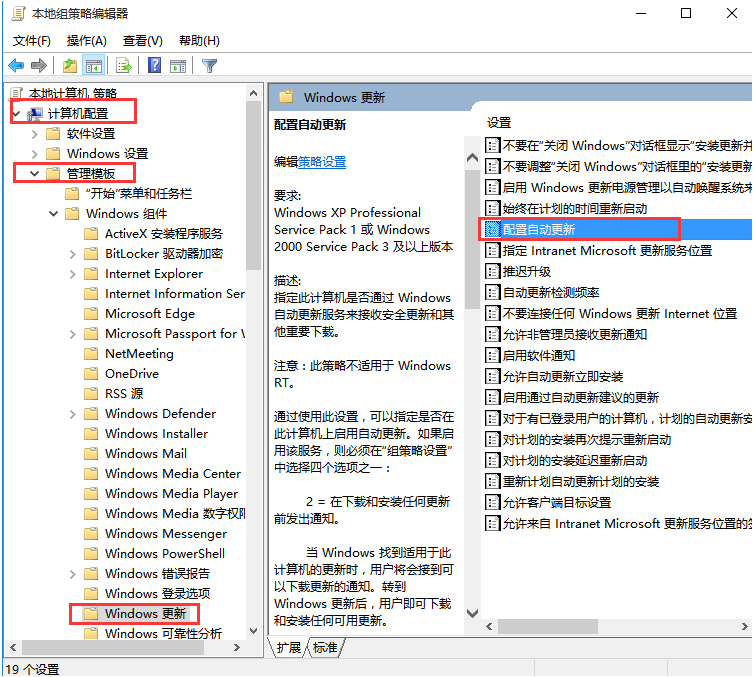Toggle the show/hide action pane icon
Viewport: 753px width, 677px height.
click(x=178, y=66)
